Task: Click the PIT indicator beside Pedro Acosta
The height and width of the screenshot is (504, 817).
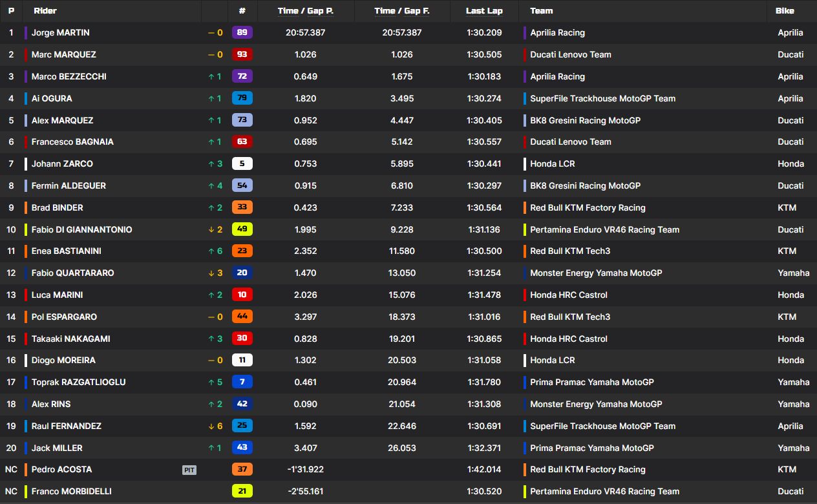Action: click(189, 470)
